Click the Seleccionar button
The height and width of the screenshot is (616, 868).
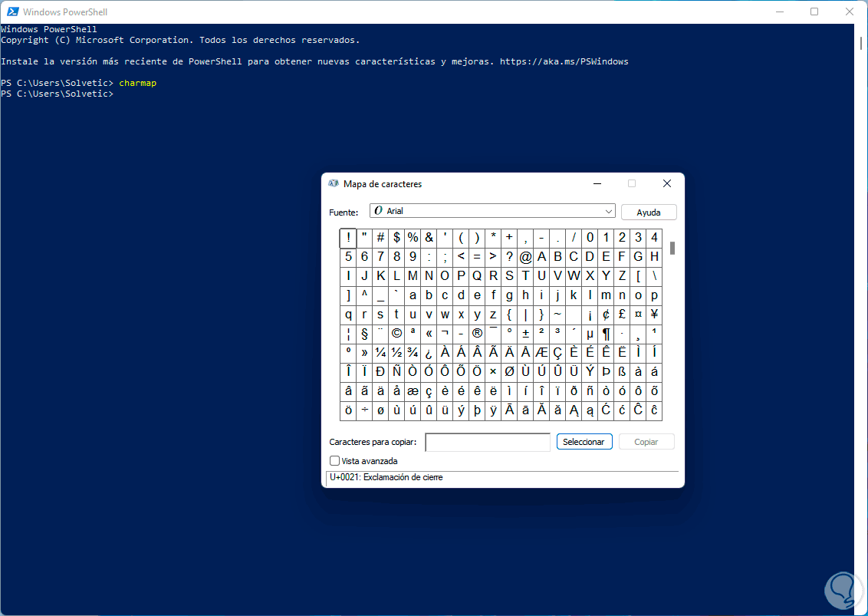pos(584,442)
